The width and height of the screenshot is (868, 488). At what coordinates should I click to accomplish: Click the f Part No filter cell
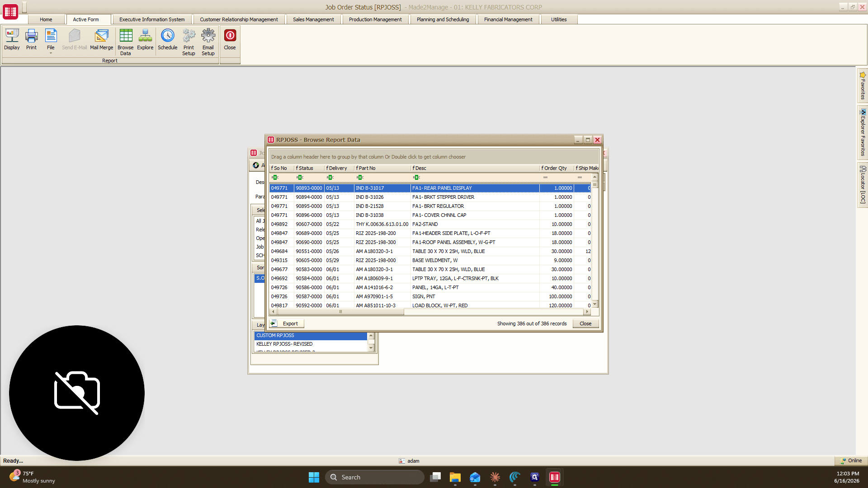(382, 178)
